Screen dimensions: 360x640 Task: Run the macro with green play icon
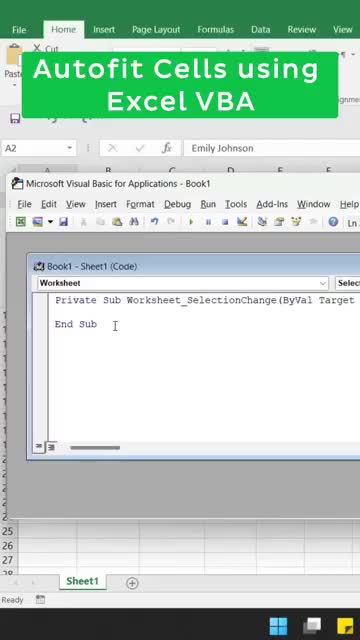point(191,222)
